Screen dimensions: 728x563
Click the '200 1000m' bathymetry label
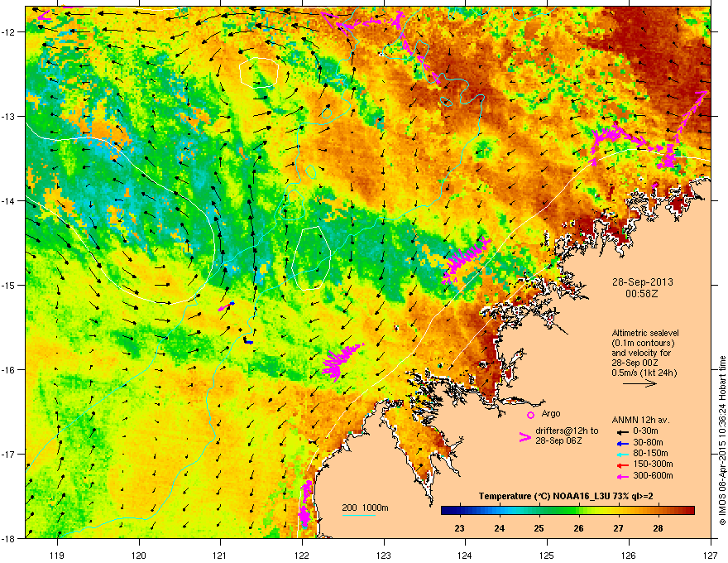coord(365,508)
